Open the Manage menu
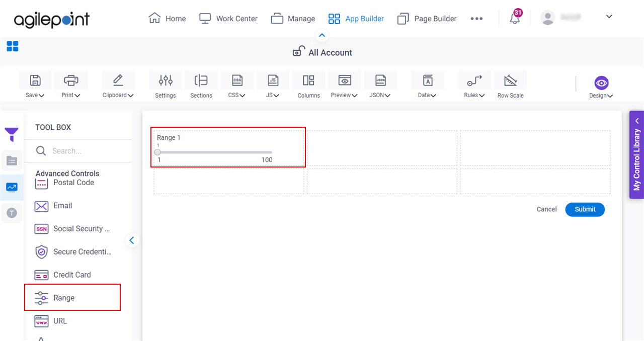 293,19
